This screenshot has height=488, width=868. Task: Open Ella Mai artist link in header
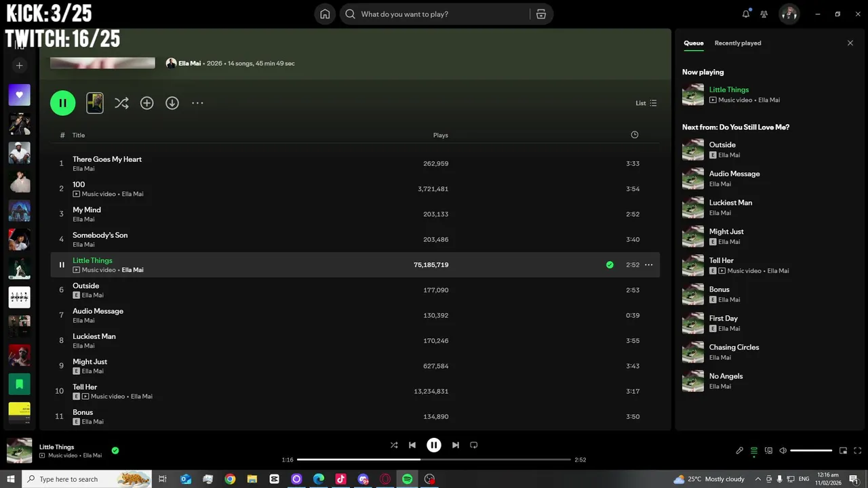[x=190, y=63]
